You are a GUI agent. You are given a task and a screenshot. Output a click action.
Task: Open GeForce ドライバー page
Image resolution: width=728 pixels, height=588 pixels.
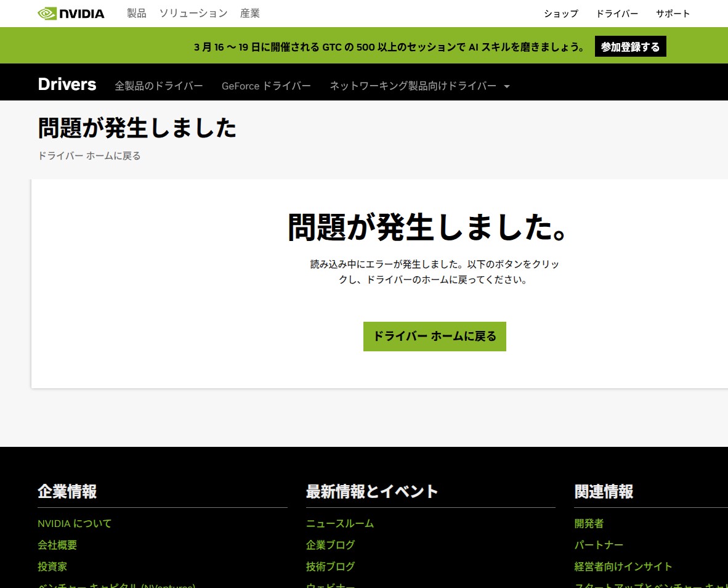pos(266,86)
